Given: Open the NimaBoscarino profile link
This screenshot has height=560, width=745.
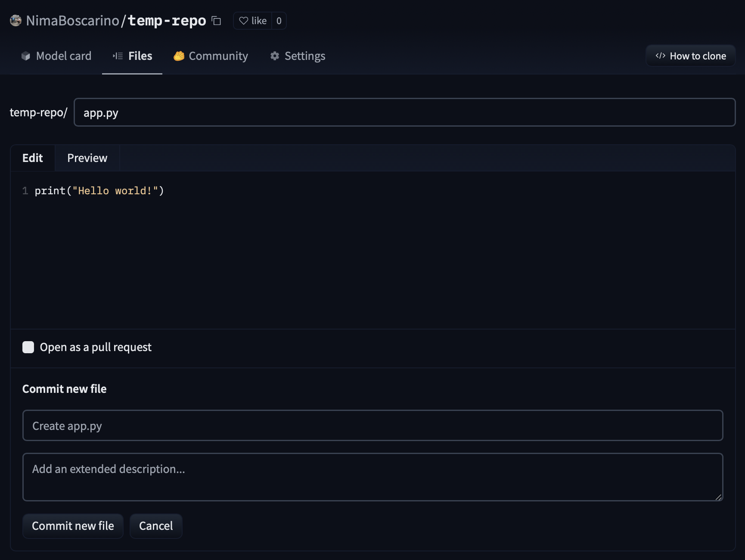Looking at the screenshot, I should tap(72, 21).
